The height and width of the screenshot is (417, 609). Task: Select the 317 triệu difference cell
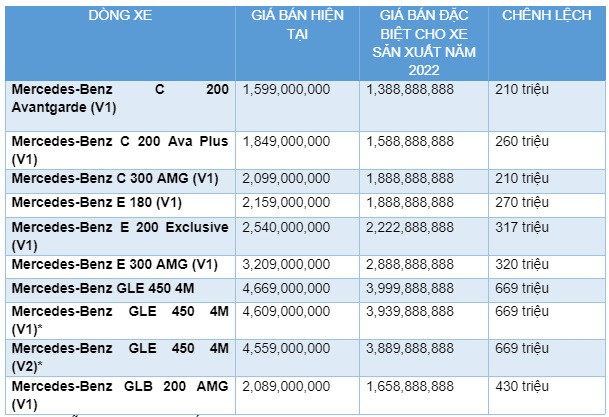pyautogui.click(x=522, y=228)
